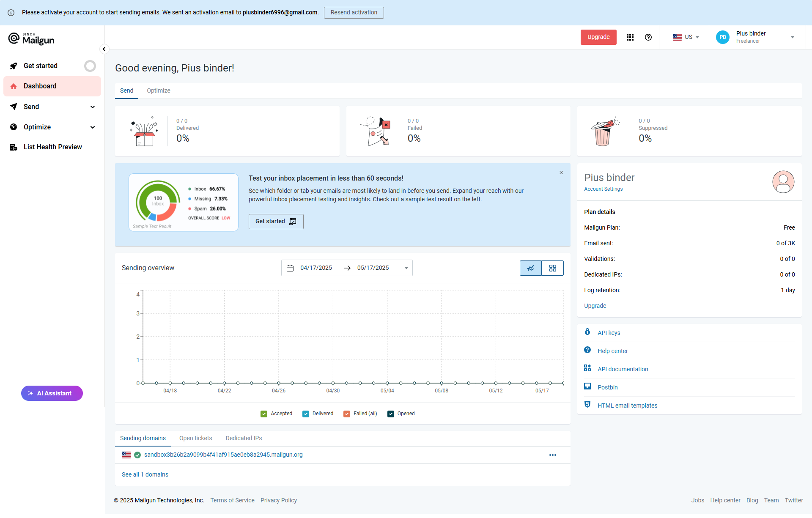Click the Send paper plane icon
812x518 pixels.
tap(14, 107)
